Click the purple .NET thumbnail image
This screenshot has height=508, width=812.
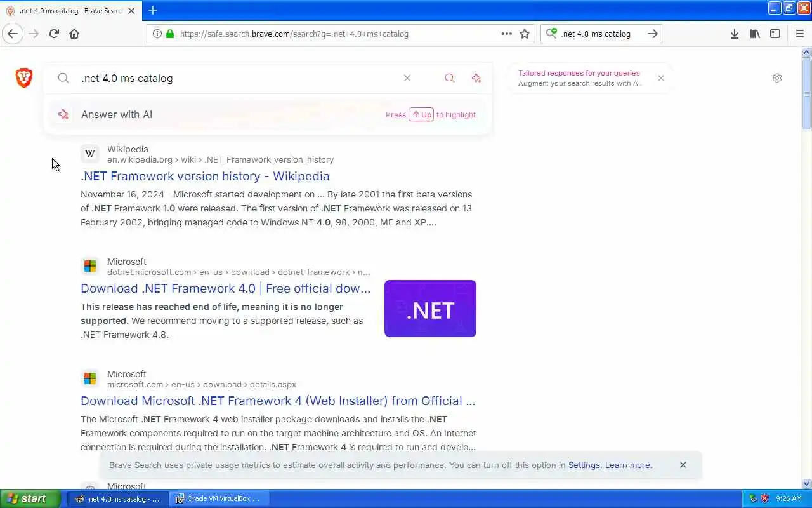click(430, 309)
